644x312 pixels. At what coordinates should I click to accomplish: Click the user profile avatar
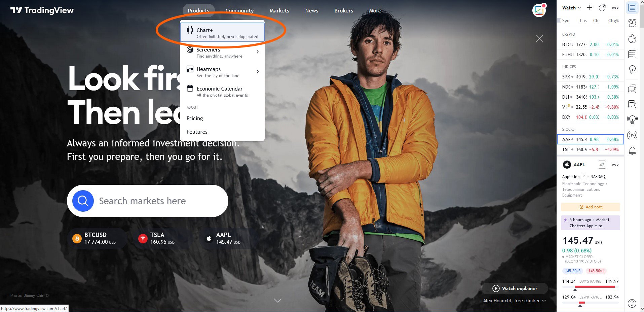pos(539,10)
